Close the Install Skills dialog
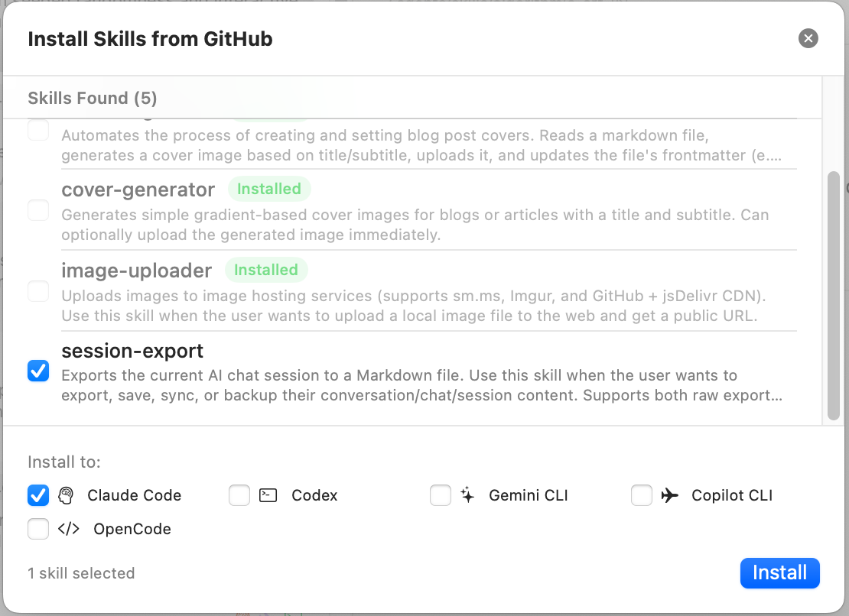 [x=808, y=38]
